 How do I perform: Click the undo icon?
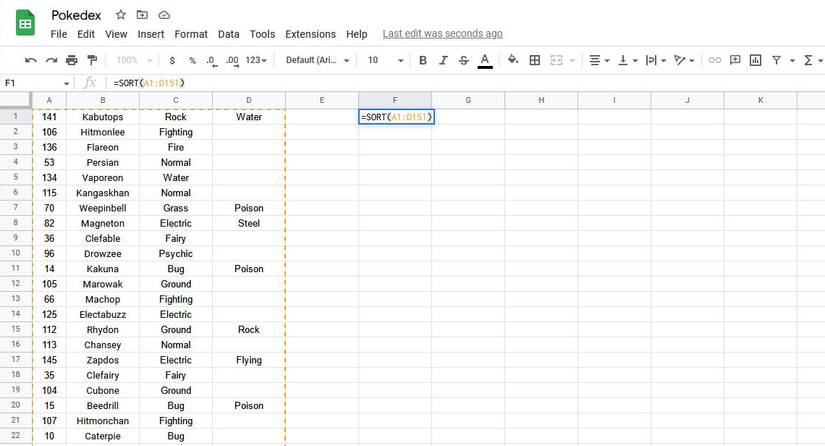(31, 60)
